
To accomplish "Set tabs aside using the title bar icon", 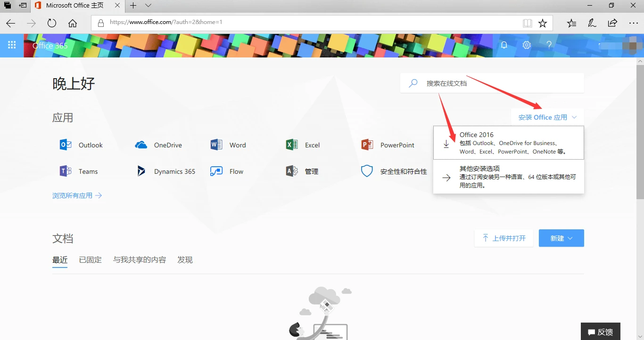I will point(23,6).
